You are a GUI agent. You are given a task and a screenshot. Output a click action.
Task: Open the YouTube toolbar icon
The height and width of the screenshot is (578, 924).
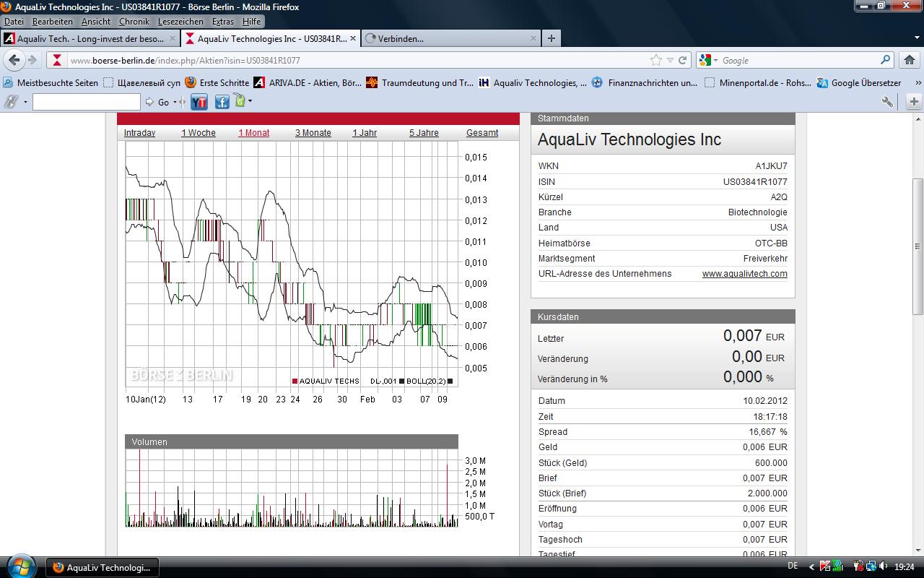click(199, 102)
